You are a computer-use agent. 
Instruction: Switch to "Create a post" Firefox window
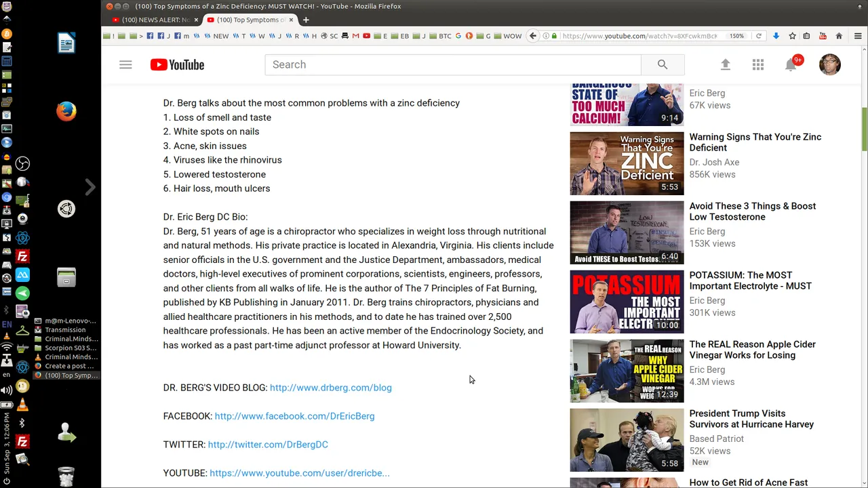pyautogui.click(x=65, y=366)
